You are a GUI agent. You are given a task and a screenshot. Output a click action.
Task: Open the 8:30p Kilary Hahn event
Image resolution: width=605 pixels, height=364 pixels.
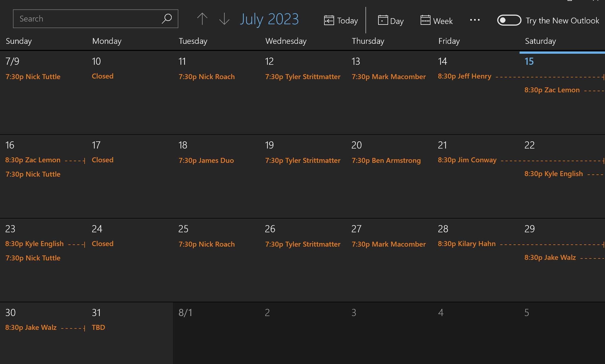coord(467,244)
